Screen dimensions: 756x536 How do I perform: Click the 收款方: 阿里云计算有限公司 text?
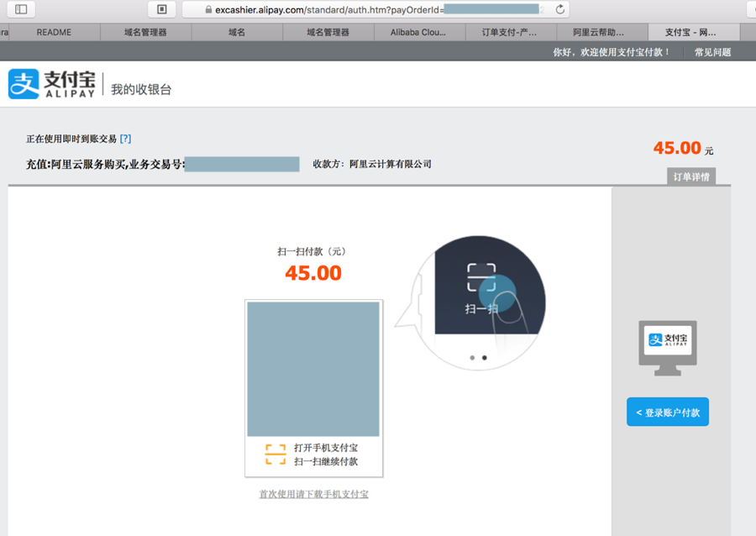(x=372, y=164)
